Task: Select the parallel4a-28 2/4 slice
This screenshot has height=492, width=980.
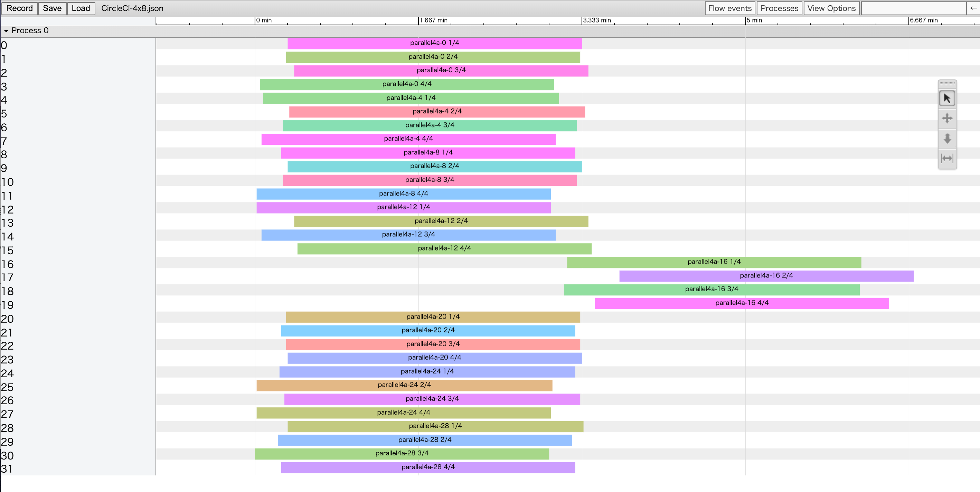Action: click(425, 440)
